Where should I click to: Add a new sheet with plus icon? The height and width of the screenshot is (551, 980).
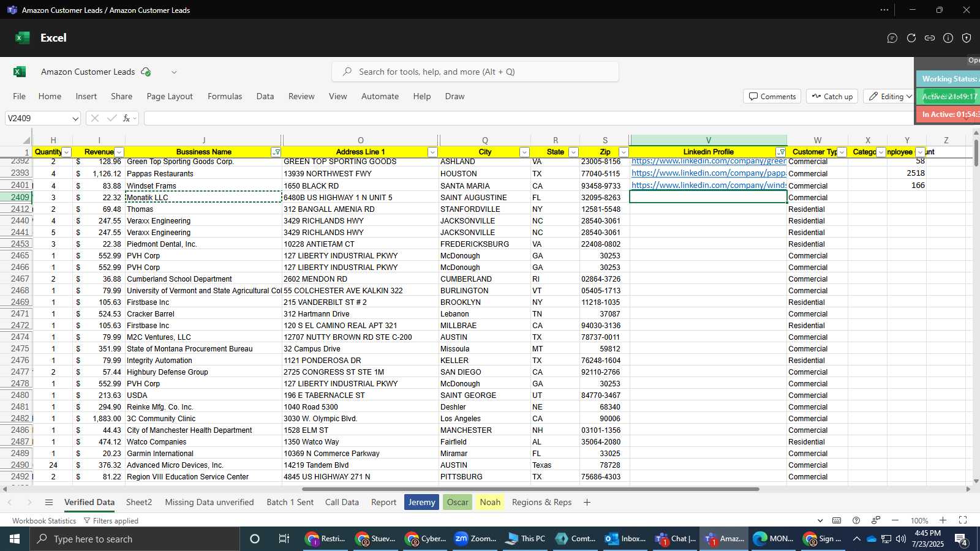[x=587, y=502]
